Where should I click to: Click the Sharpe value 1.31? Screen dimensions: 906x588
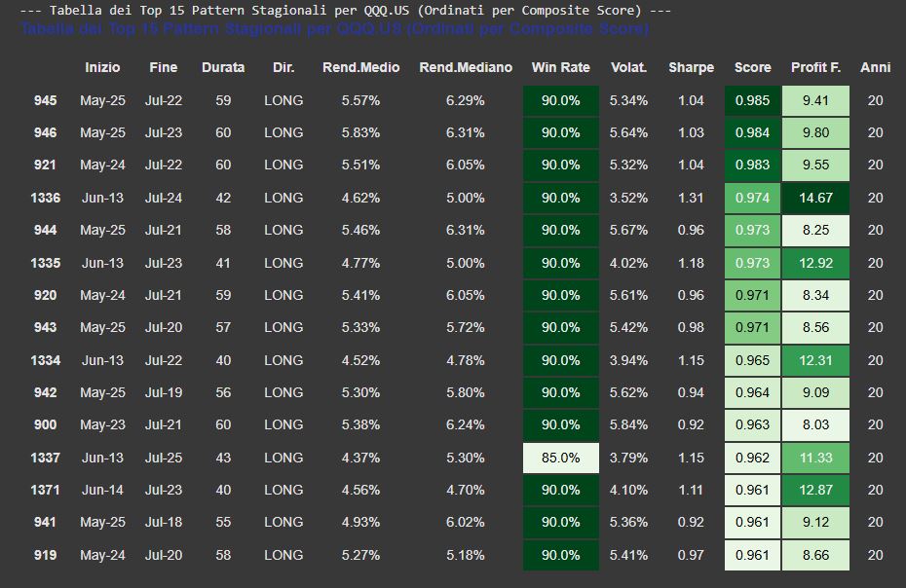pos(691,199)
